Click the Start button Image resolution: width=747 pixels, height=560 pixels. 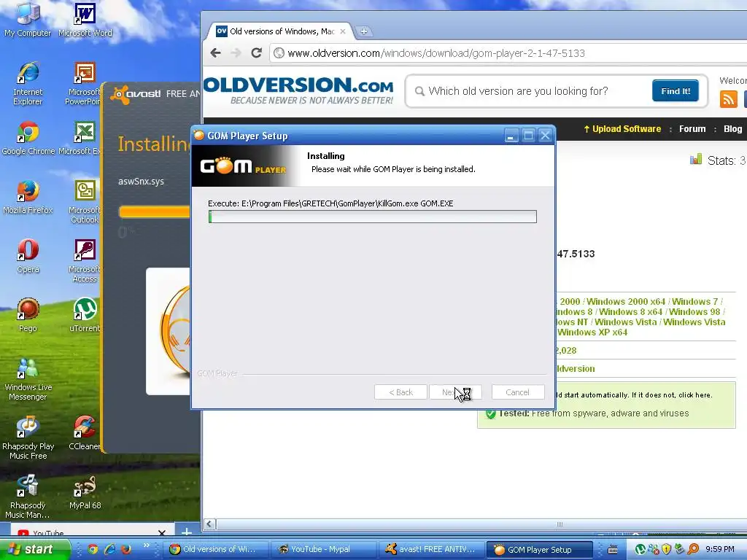34,549
